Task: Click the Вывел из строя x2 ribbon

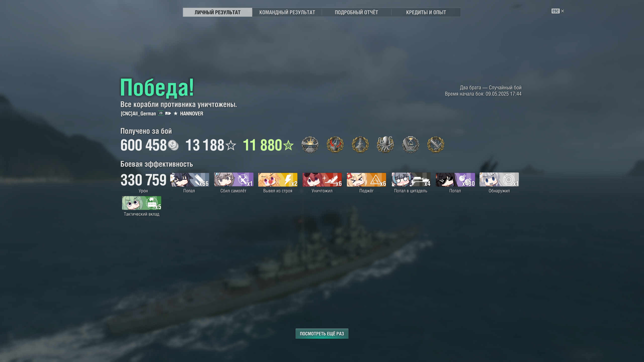Action: pos(278,179)
